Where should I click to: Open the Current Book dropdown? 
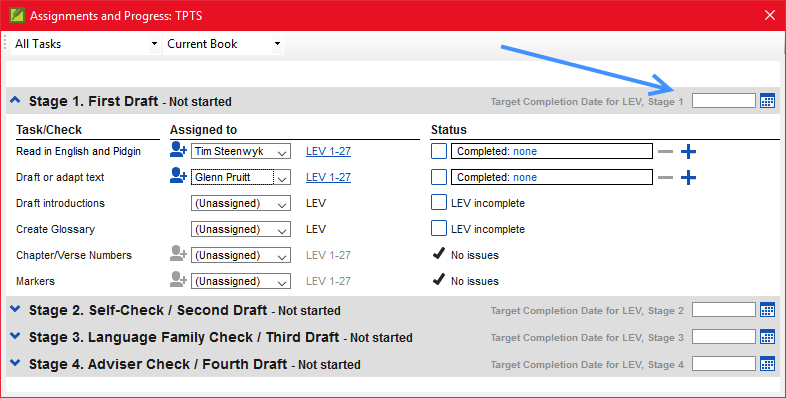[x=223, y=44]
